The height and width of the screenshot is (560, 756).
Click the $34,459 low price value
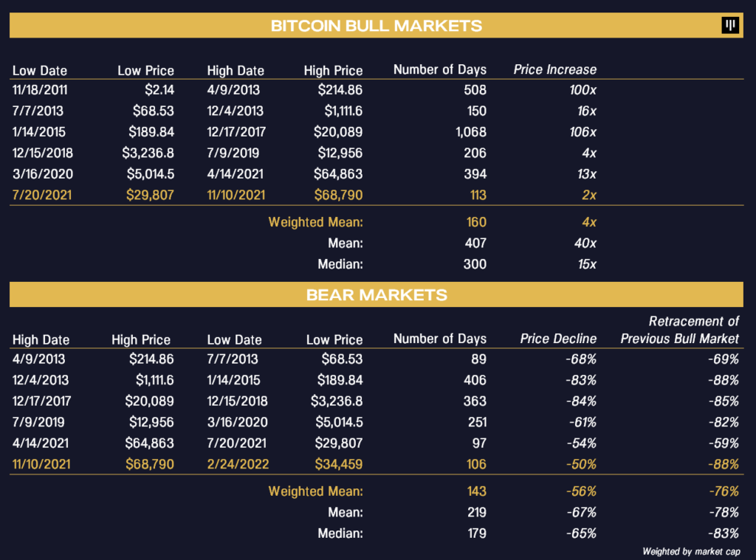point(338,465)
